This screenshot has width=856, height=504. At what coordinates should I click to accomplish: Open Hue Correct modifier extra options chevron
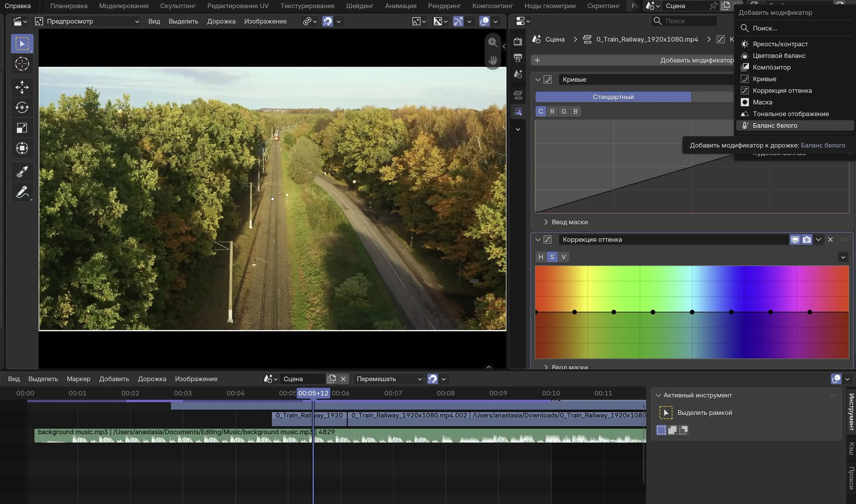819,239
